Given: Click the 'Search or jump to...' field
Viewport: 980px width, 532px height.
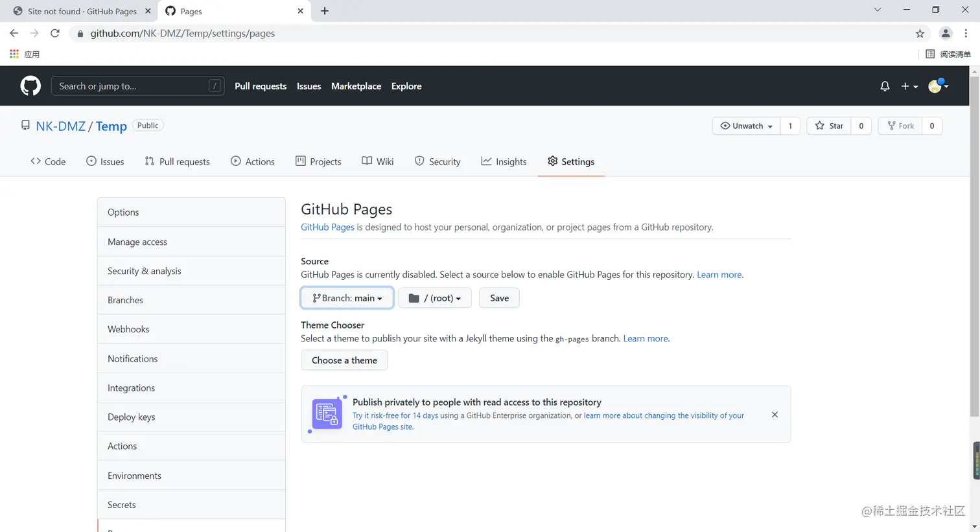Looking at the screenshot, I should click(137, 86).
